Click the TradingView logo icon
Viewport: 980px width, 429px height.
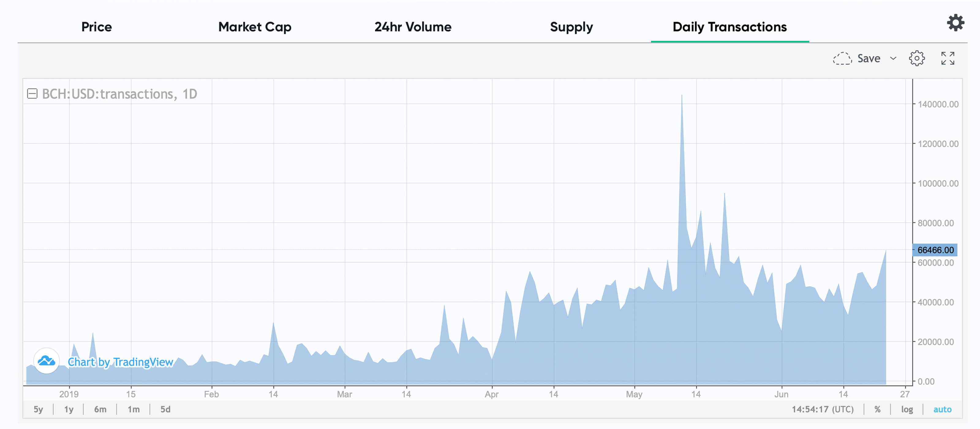[47, 360]
